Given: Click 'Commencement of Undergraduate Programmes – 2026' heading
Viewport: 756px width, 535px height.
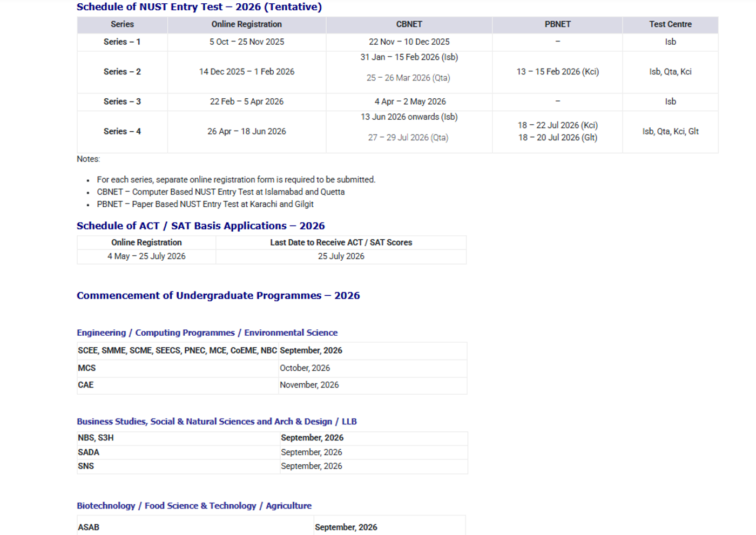Looking at the screenshot, I should [x=218, y=296].
